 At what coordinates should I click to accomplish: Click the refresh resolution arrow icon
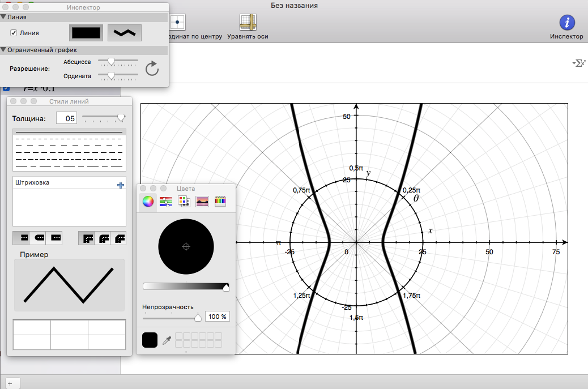(x=152, y=69)
